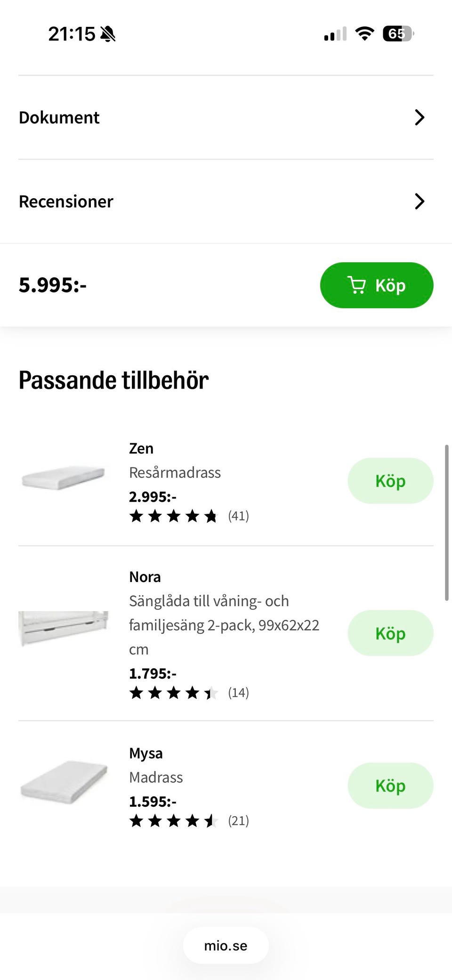Open the Recensioner row

click(x=66, y=201)
